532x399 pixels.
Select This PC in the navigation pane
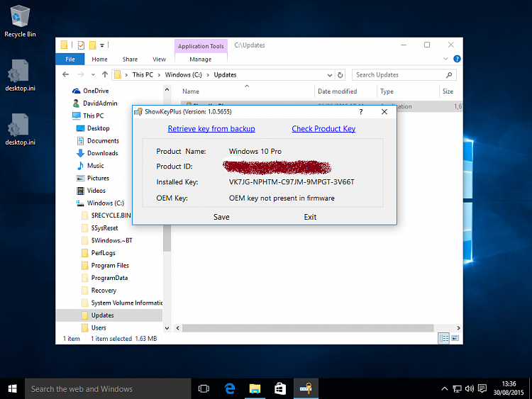point(88,116)
